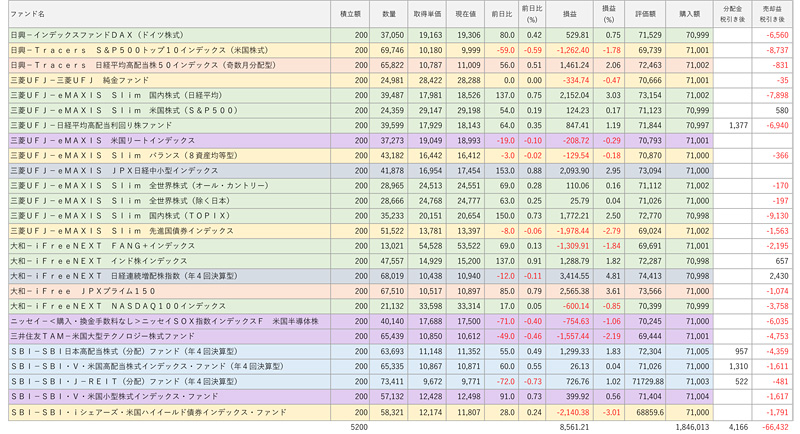
Task: Select eMAXIS Slim 国内株式（TOPIX） fund name
Action: [x=120, y=216]
